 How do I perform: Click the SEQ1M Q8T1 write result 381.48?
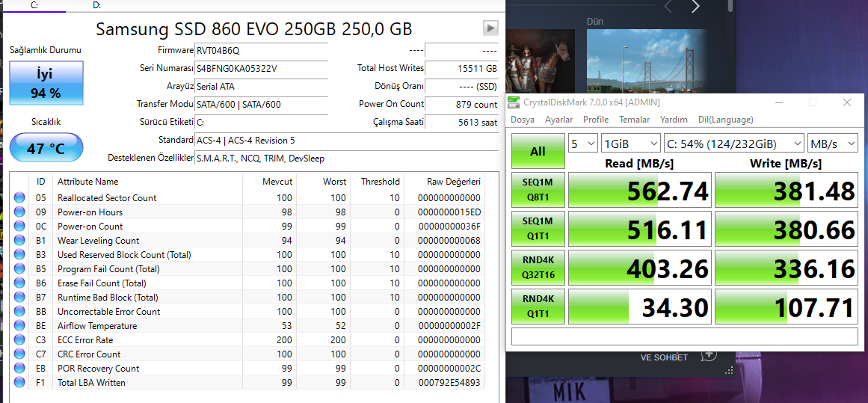click(786, 191)
